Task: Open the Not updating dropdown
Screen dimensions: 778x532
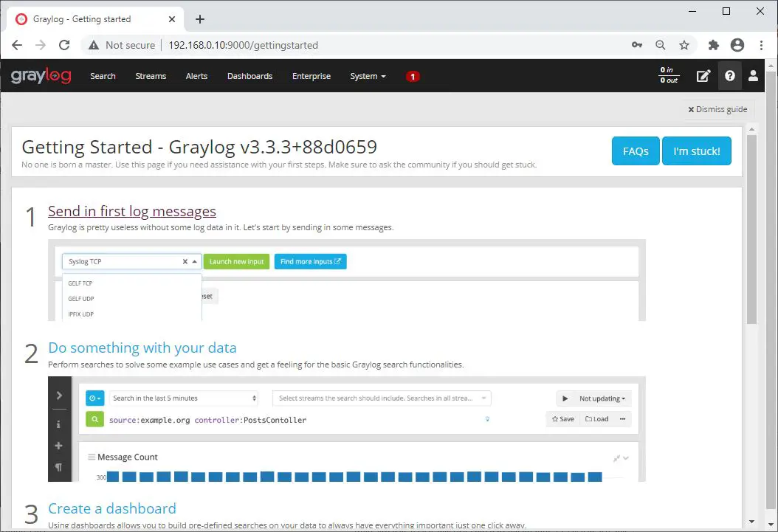Action: [x=602, y=398]
